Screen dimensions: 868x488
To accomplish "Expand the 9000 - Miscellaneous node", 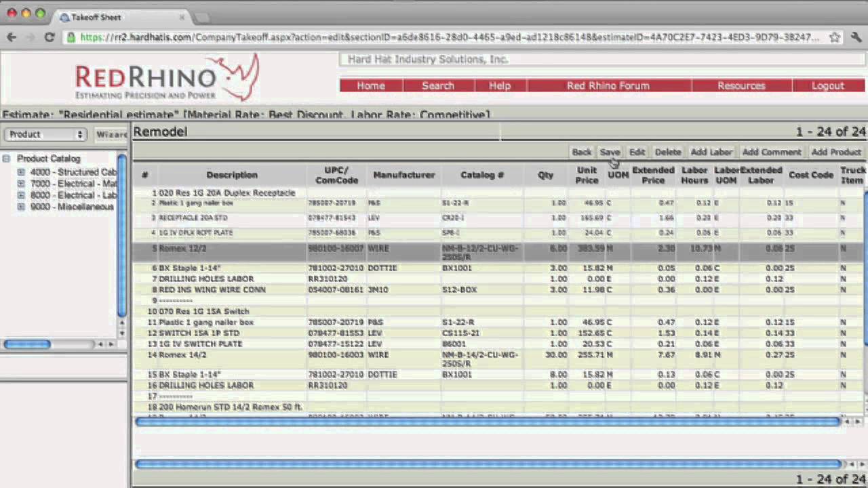I will click(21, 207).
